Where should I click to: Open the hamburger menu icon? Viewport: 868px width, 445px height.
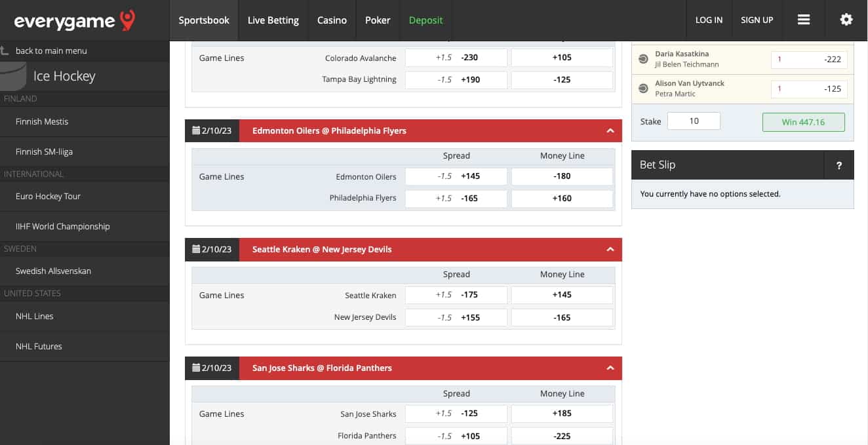pyautogui.click(x=804, y=20)
